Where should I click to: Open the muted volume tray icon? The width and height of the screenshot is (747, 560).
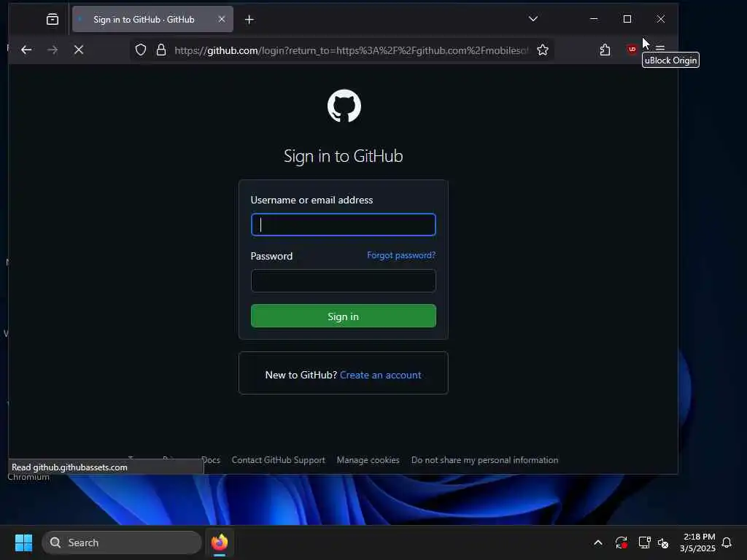[x=663, y=542]
